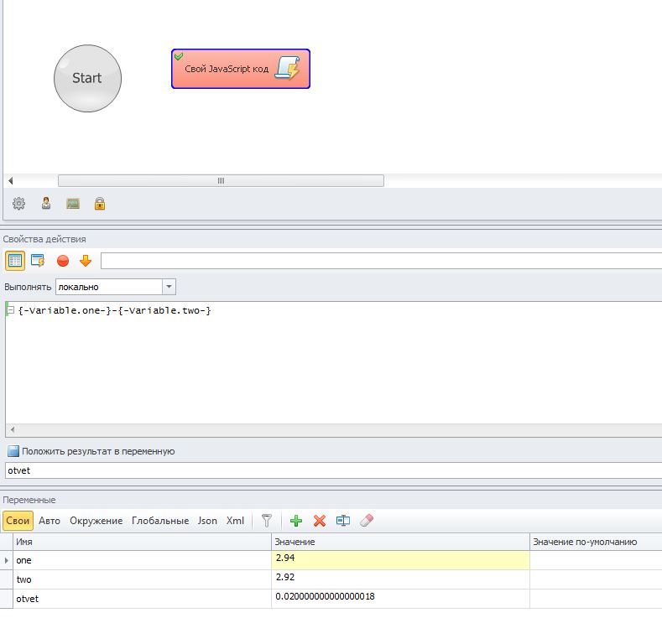Click the orange down arrow icon

[x=86, y=261]
